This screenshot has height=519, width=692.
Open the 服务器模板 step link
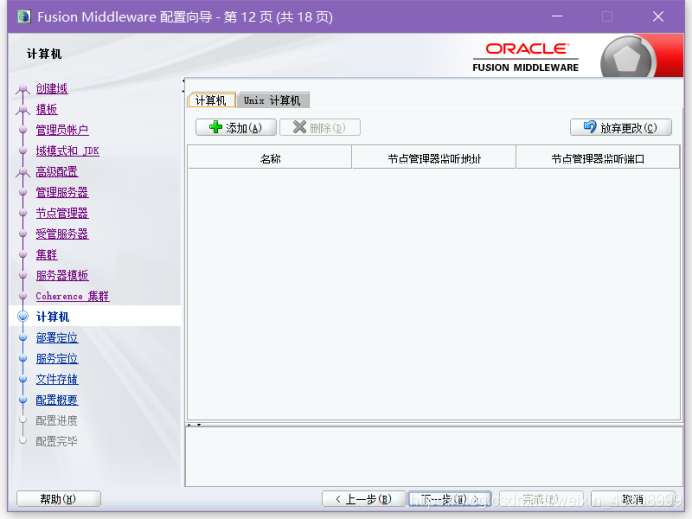(62, 275)
